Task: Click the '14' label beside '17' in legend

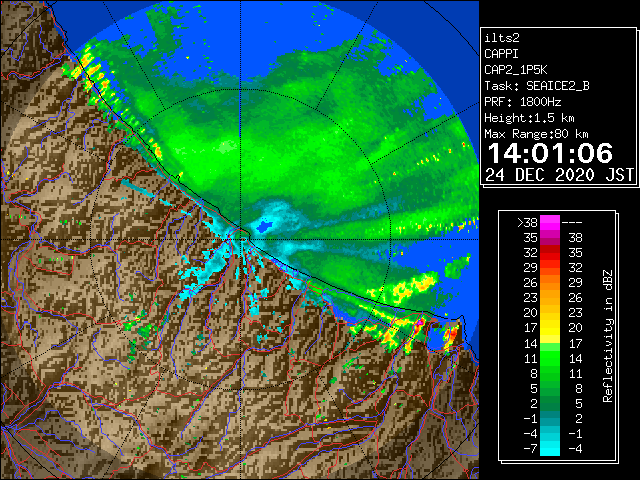Action: click(x=530, y=343)
